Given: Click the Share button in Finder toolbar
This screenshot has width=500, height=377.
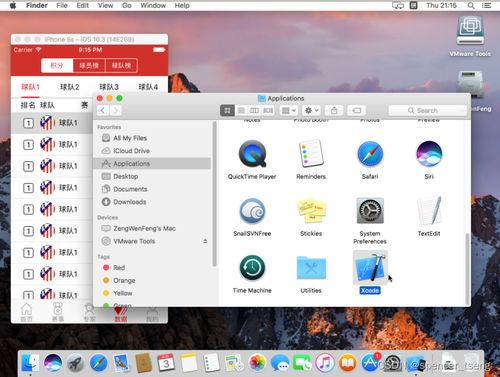Looking at the screenshot, I should 334,110.
